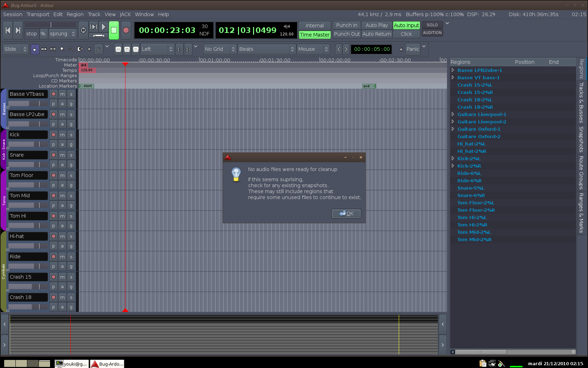Open the Slide edit mode dropdown

[x=15, y=49]
